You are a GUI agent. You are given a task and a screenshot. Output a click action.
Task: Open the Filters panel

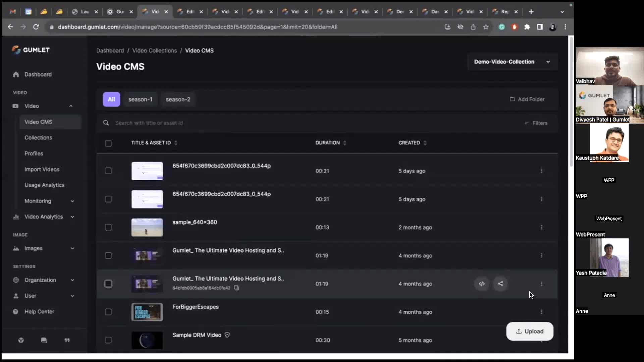point(536,123)
